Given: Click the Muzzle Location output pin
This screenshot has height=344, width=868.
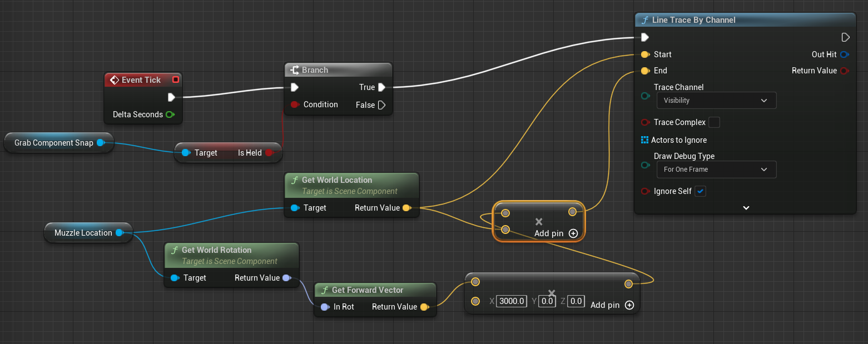Looking at the screenshot, I should pyautogui.click(x=119, y=233).
